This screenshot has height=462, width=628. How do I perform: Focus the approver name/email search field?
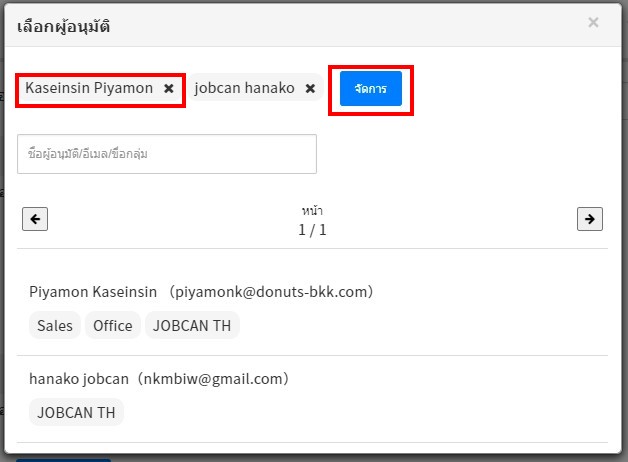167,154
